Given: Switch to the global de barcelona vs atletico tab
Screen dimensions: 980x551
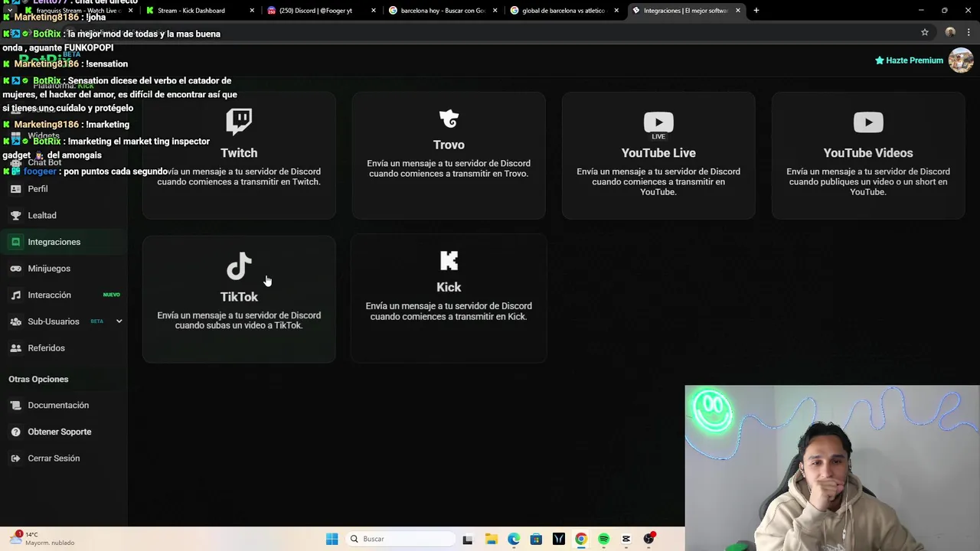Looking at the screenshot, I should pos(563,11).
